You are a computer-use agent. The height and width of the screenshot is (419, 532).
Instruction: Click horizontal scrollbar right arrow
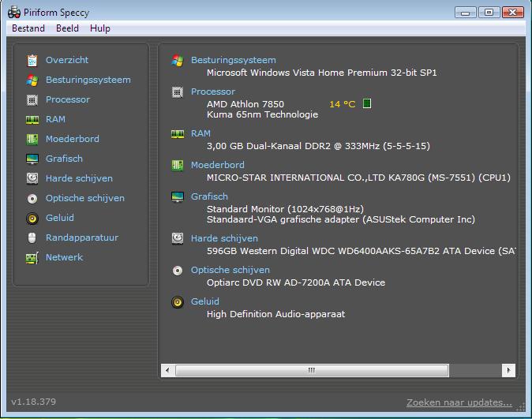click(x=508, y=370)
